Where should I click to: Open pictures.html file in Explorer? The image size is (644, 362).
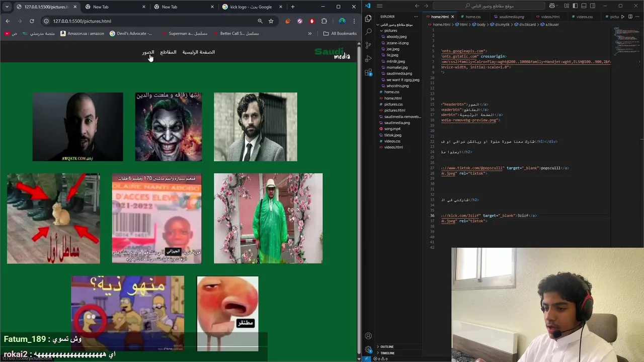[x=394, y=110]
